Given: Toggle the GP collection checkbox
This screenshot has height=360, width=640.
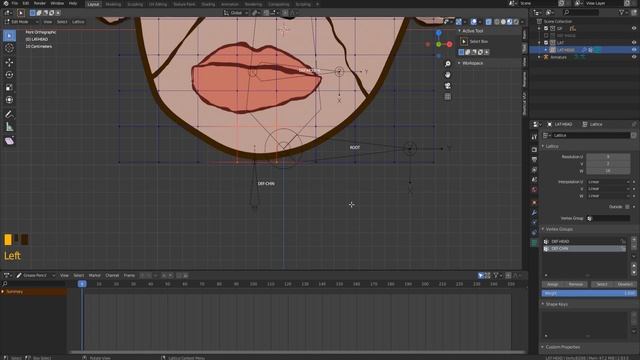Looking at the screenshot, I should point(546,28).
